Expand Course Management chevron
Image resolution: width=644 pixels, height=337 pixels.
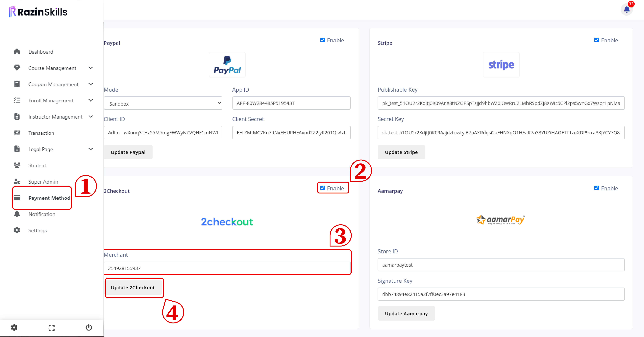click(x=91, y=68)
